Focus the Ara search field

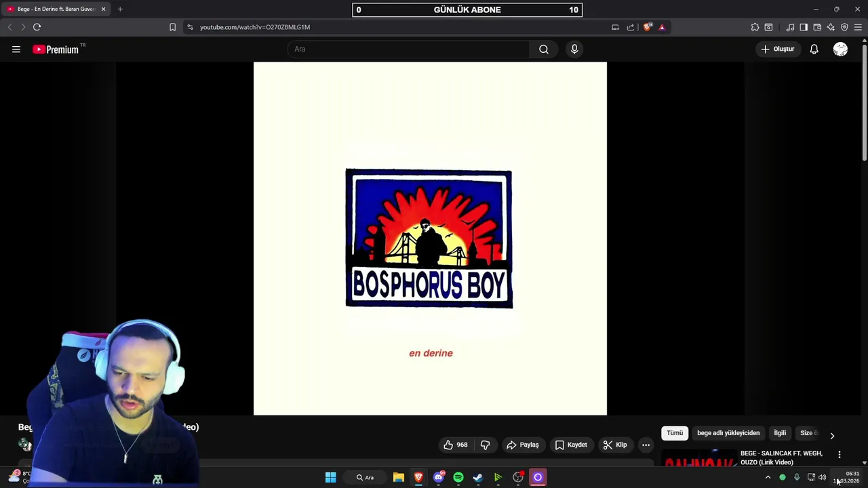408,49
